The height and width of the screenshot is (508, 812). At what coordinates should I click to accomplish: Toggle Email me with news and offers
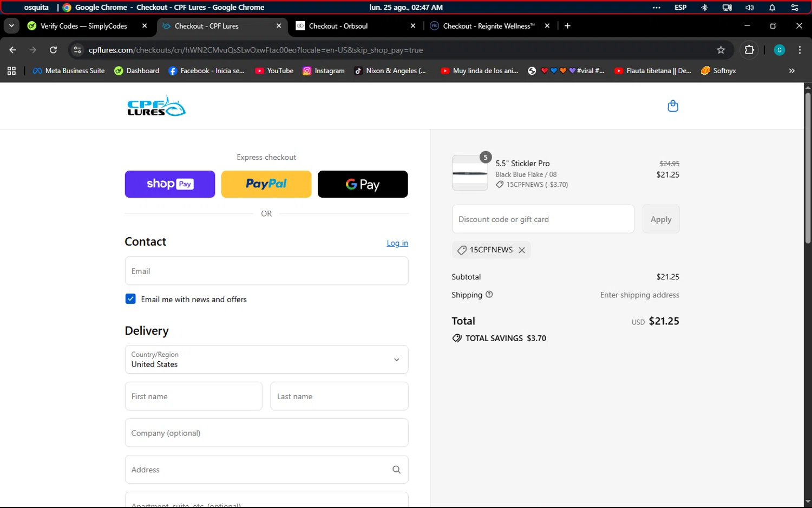(130, 299)
